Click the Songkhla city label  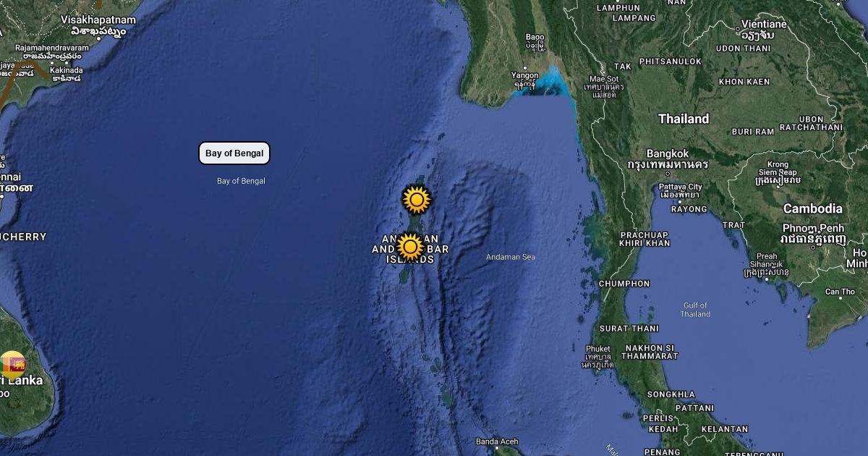coord(671,394)
